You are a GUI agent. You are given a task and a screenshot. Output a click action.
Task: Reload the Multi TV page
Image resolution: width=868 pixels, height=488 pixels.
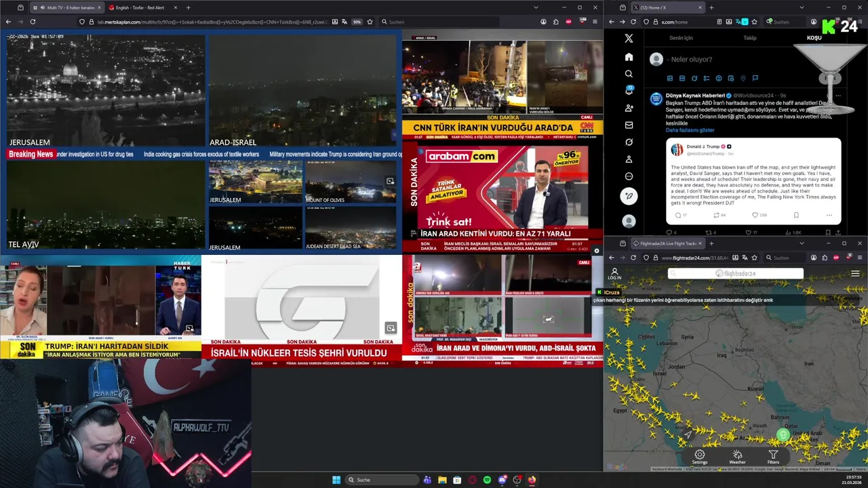pos(33,22)
